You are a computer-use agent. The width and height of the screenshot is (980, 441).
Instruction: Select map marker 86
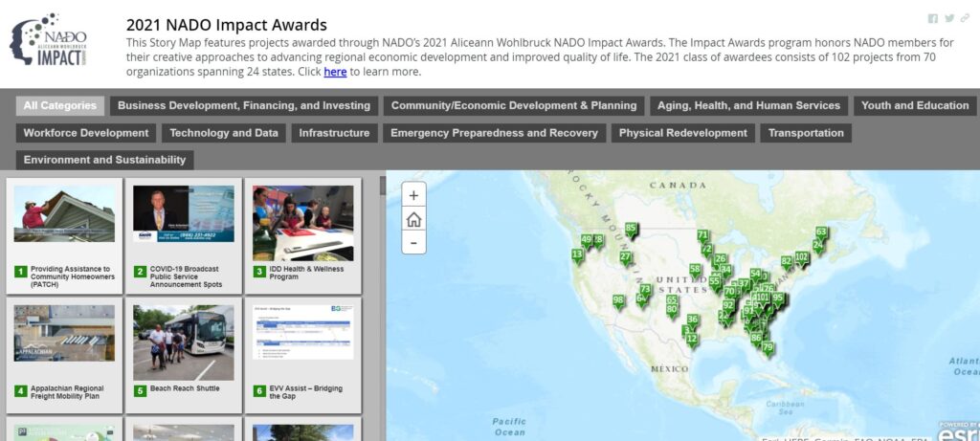(756, 339)
